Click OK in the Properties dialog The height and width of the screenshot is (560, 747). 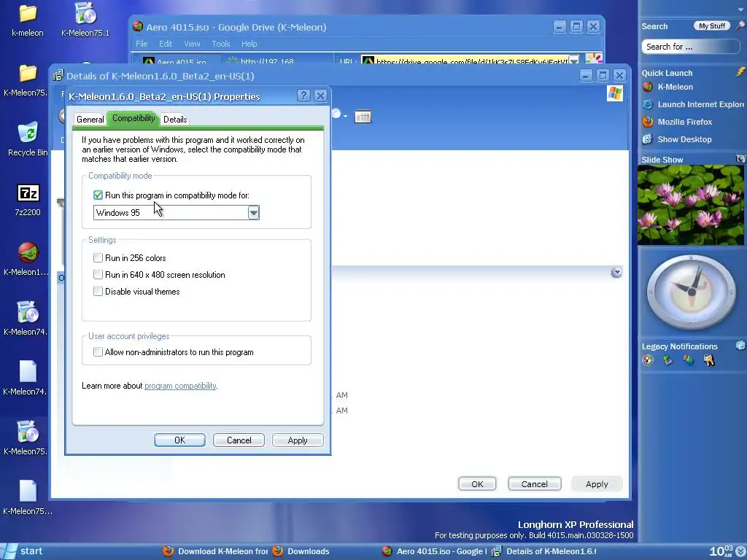click(x=179, y=440)
